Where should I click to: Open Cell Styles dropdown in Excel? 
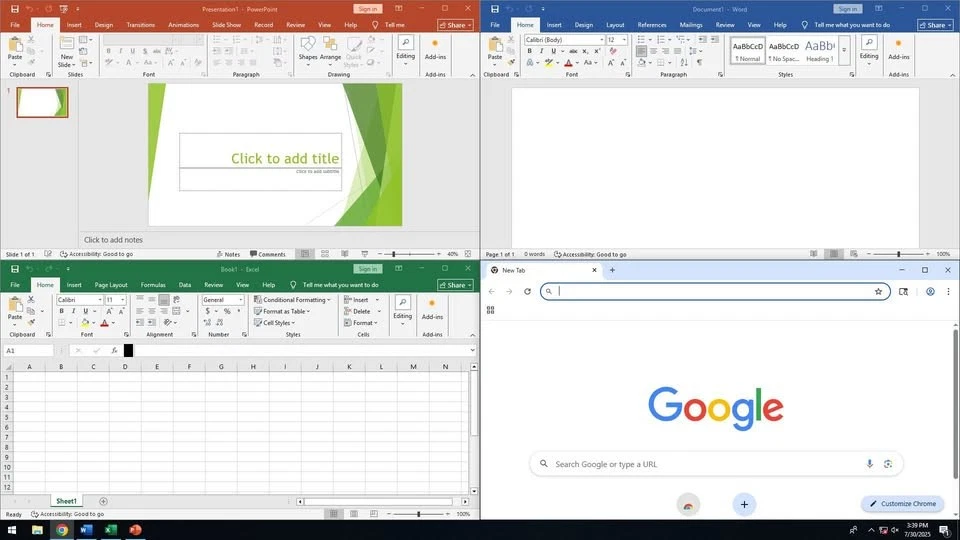point(275,323)
